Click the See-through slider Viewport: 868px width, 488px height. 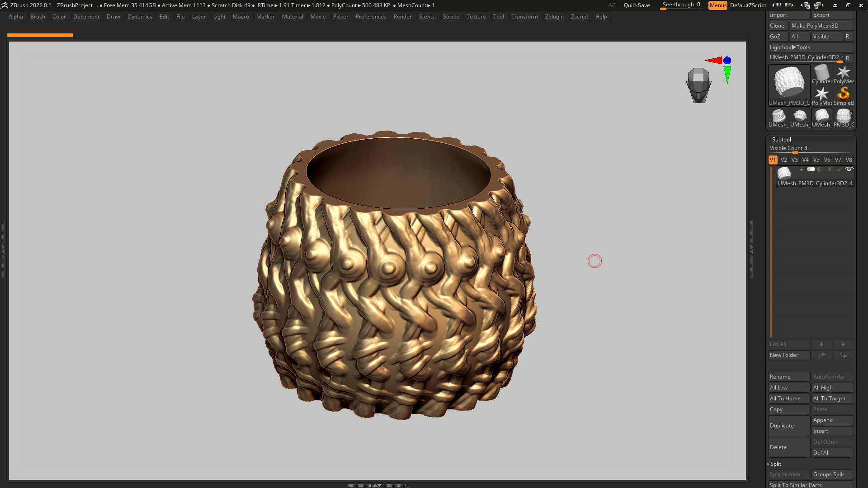click(681, 5)
